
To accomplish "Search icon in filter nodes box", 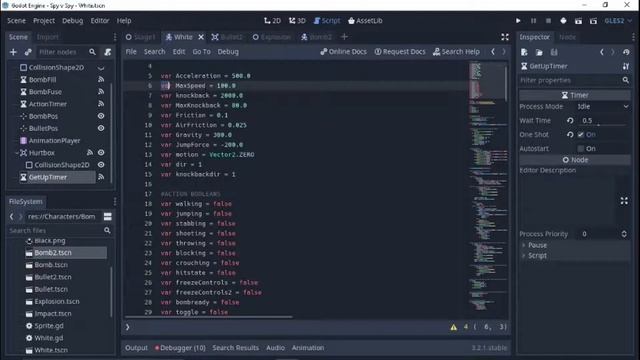I will (92, 52).
